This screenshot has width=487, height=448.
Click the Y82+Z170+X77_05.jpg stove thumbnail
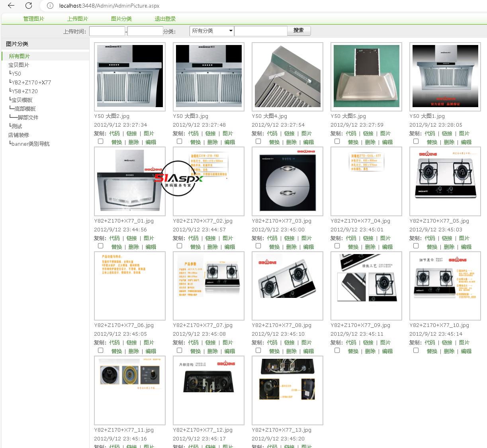[445, 181]
